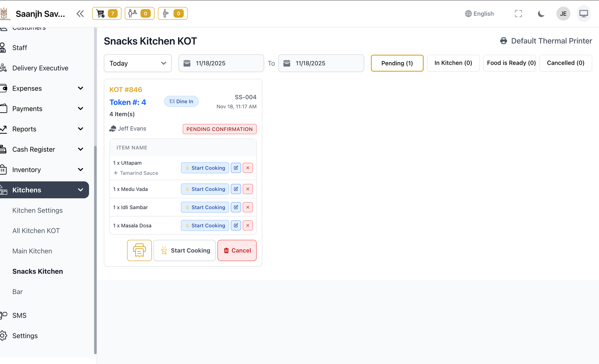
Task: Collapse the sidebar with double-chevron icon
Action: [80, 14]
